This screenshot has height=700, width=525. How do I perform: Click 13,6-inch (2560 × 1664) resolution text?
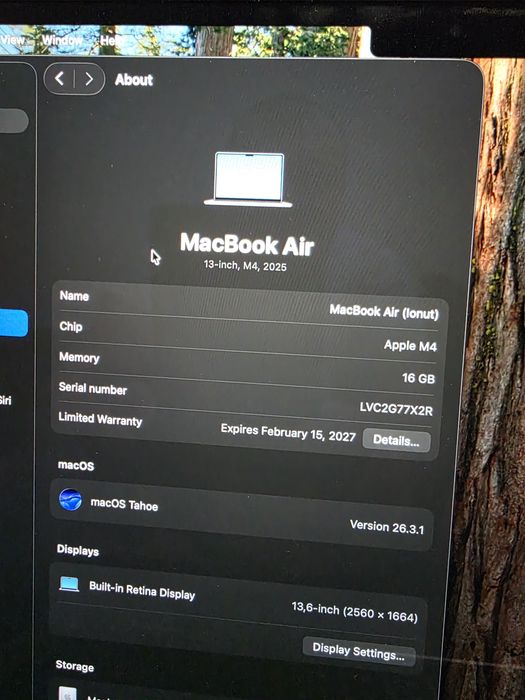[x=354, y=612]
